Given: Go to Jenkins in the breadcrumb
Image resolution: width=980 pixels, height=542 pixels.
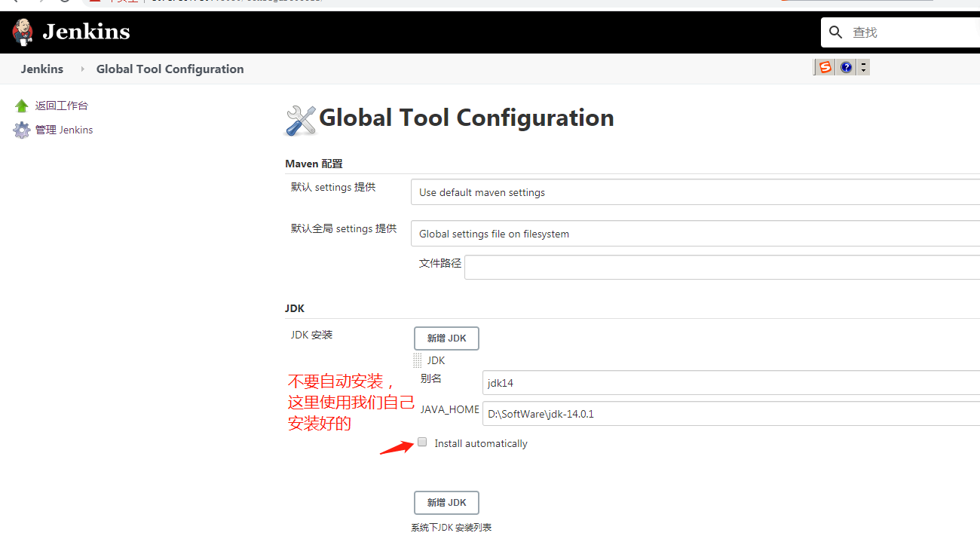Looking at the screenshot, I should pos(42,69).
